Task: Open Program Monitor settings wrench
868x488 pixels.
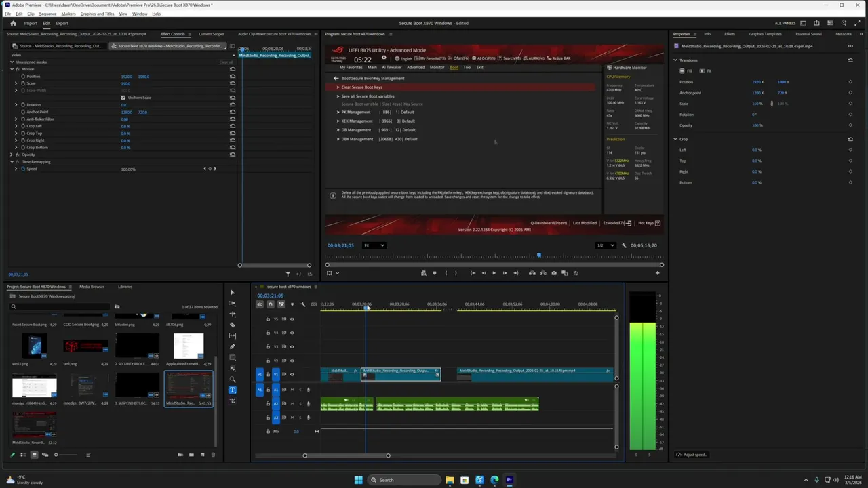Action: point(624,245)
